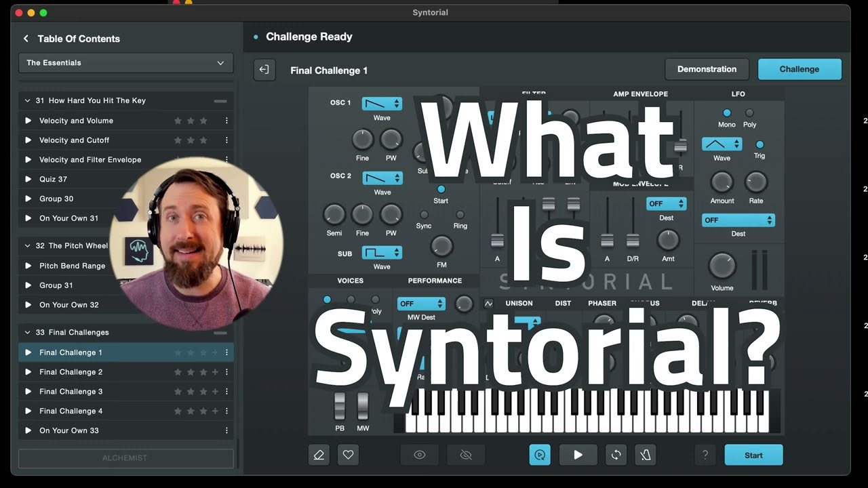
Task: Play the Velocity and Volume lesson icon
Action: [x=28, y=121]
